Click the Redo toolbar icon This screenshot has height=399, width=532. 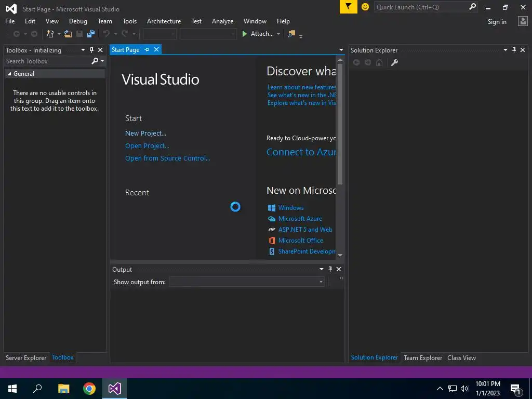pos(125,34)
